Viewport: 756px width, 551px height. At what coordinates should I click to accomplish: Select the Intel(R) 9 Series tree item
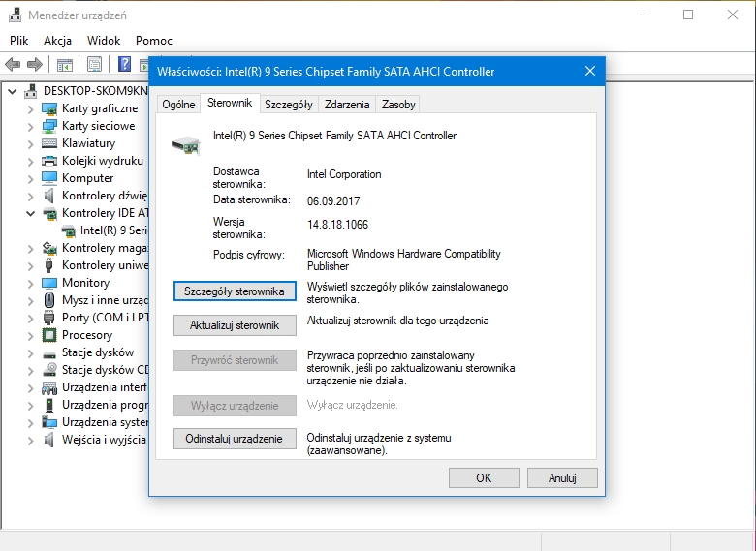(112, 230)
